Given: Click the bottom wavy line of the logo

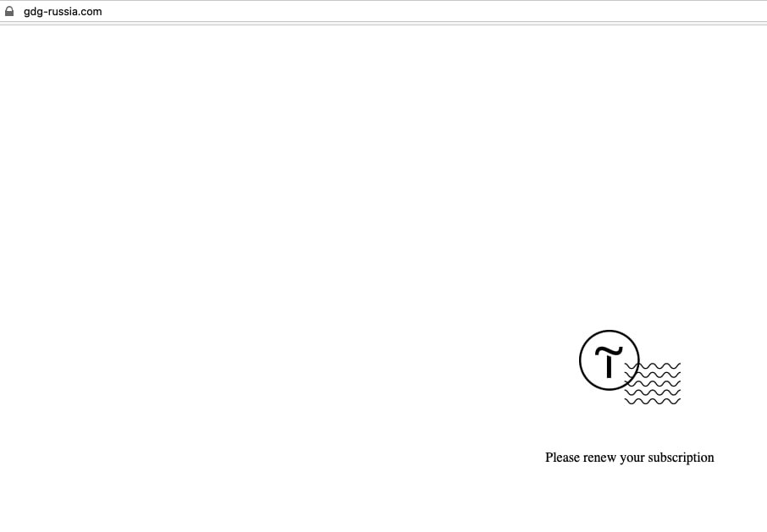Looking at the screenshot, I should coord(653,401).
